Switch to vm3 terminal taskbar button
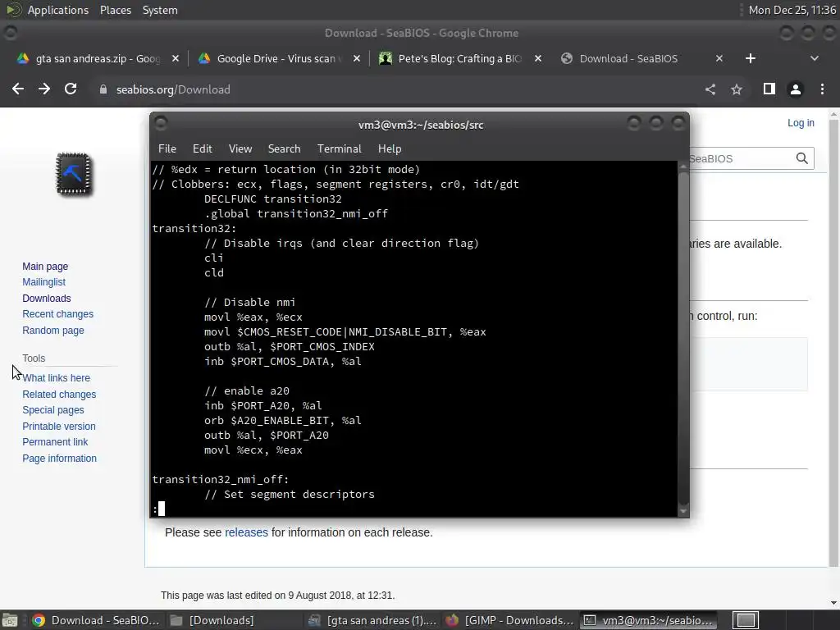 (648, 620)
